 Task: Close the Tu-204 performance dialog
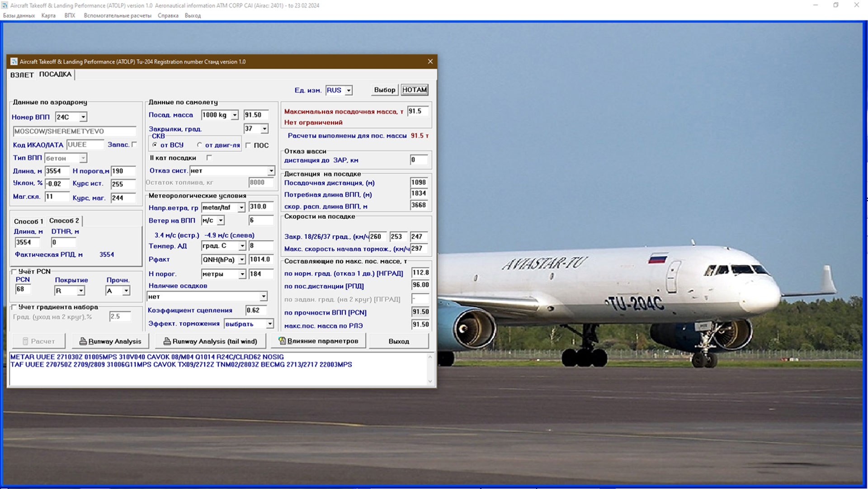430,61
